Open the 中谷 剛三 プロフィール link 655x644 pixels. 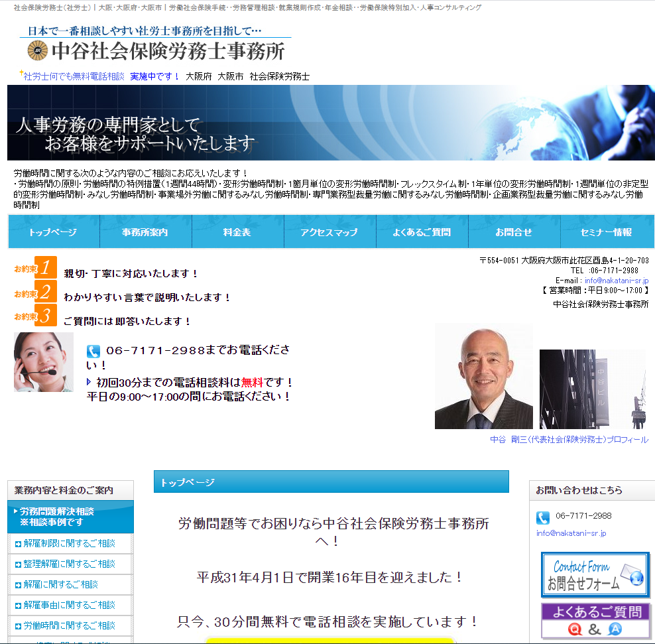click(x=569, y=440)
